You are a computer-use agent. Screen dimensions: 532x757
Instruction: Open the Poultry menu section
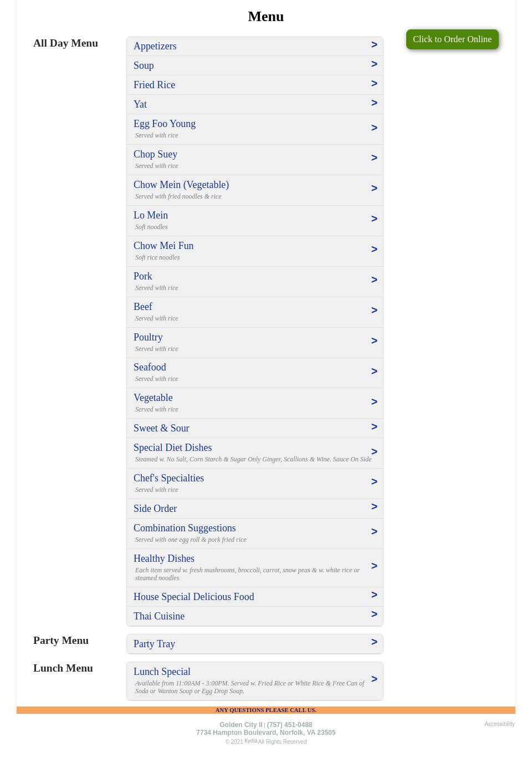(x=148, y=337)
